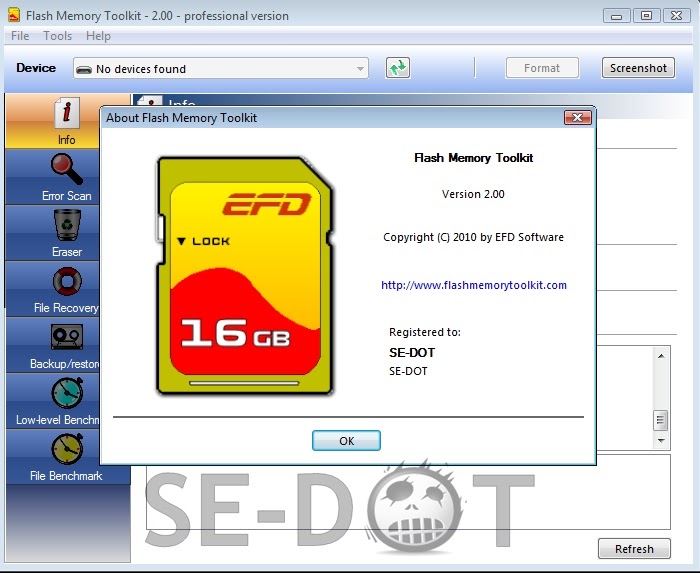Open the Backup/restore tool
Viewport: 700px width, 573px height.
pyautogui.click(x=53, y=345)
